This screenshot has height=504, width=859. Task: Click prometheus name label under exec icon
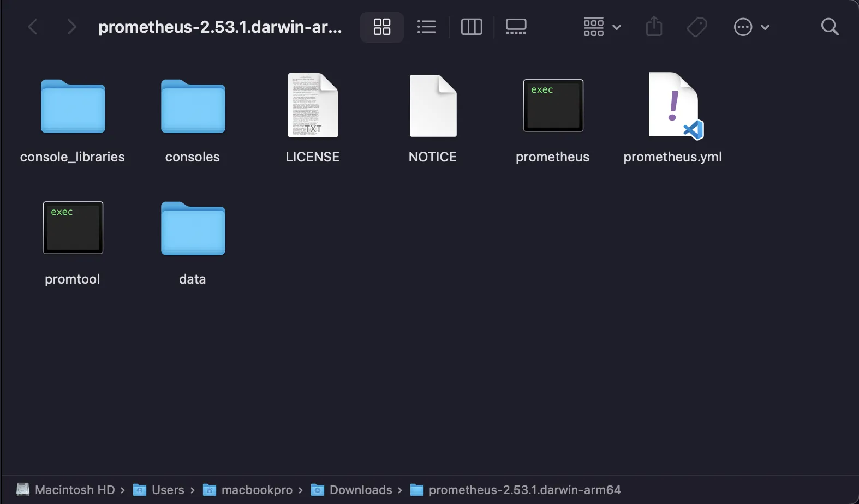553,157
